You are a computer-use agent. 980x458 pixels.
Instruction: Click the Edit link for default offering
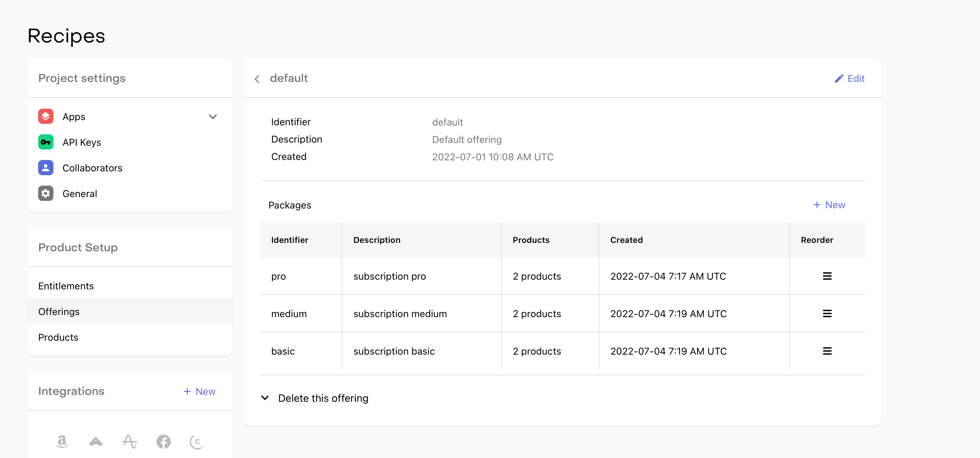coord(850,78)
